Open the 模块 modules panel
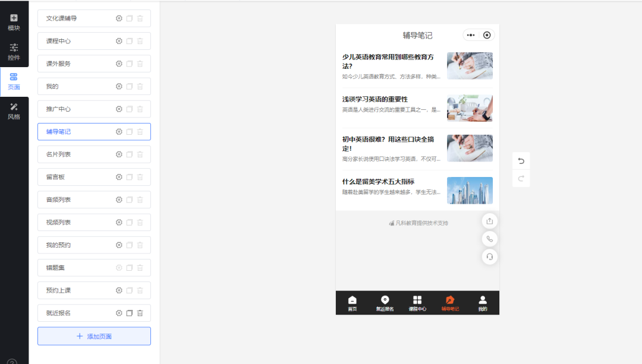 [14, 22]
